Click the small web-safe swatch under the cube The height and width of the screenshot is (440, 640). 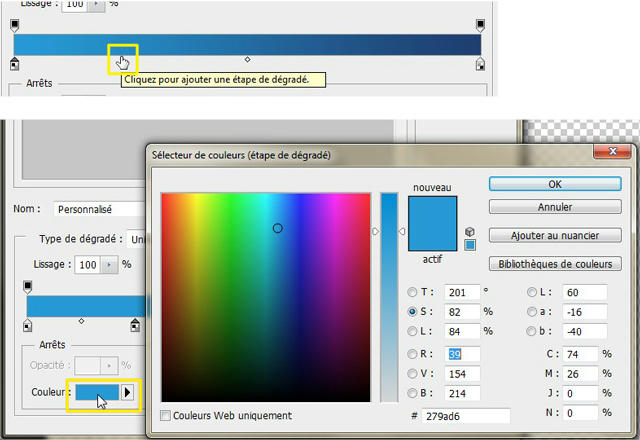coord(470,244)
